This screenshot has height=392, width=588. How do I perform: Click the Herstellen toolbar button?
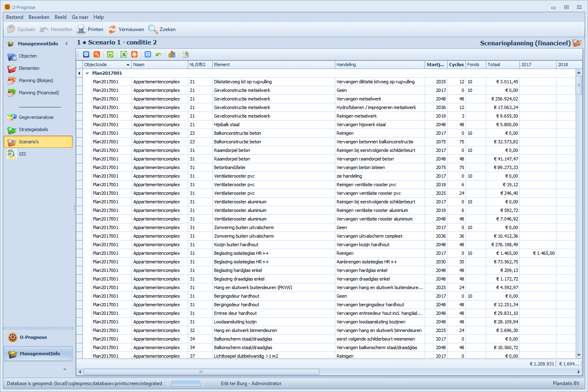[56, 29]
